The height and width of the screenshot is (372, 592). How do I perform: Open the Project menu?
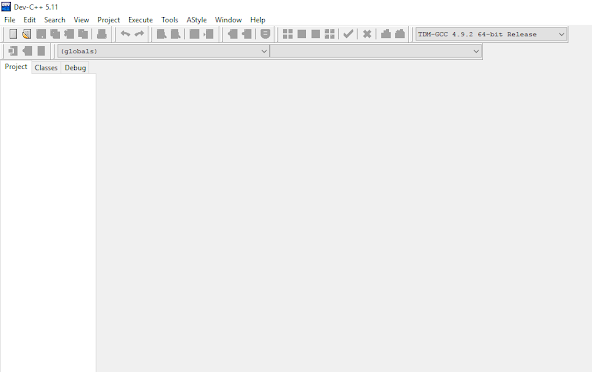click(108, 20)
